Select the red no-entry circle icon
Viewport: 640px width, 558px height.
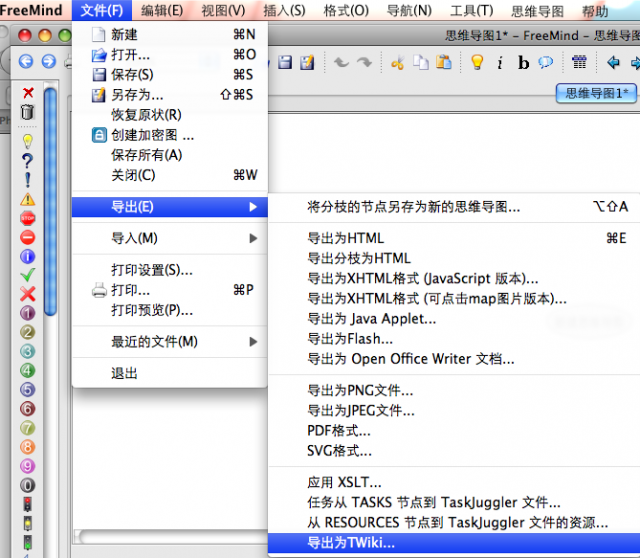coord(27,237)
